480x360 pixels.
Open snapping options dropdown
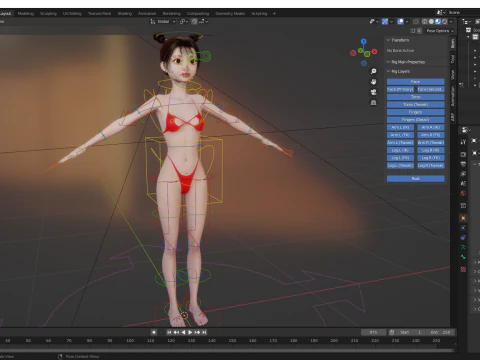click(204, 21)
